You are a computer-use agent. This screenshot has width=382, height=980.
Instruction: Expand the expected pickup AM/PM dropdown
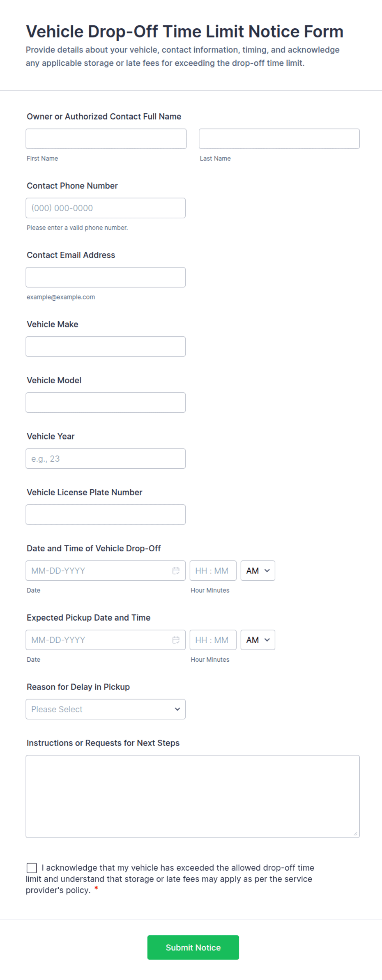click(258, 640)
